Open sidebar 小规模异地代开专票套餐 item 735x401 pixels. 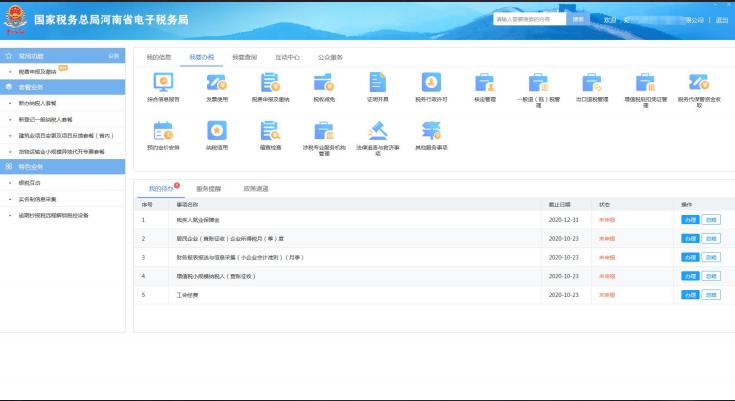(x=61, y=152)
